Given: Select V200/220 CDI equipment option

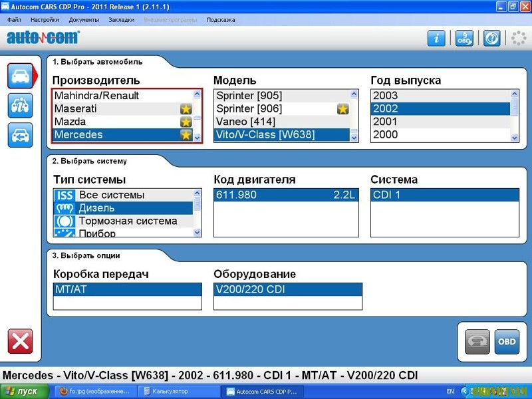Looking at the screenshot, I should point(288,290).
